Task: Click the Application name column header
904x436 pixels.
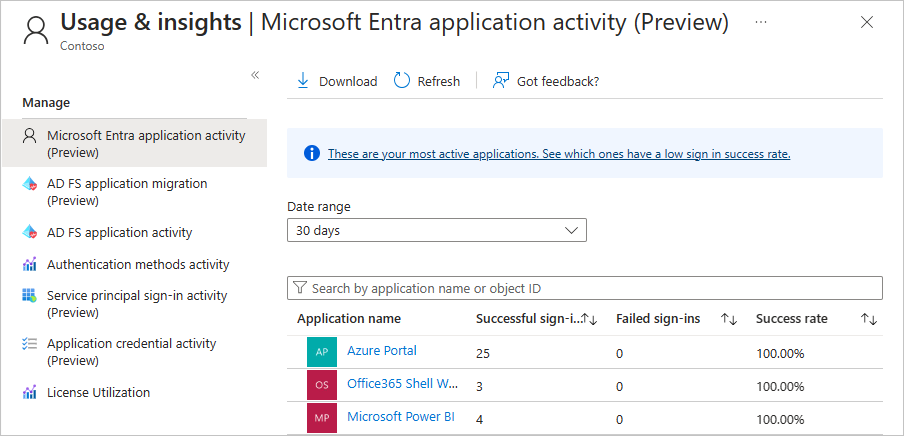Action: (x=349, y=319)
